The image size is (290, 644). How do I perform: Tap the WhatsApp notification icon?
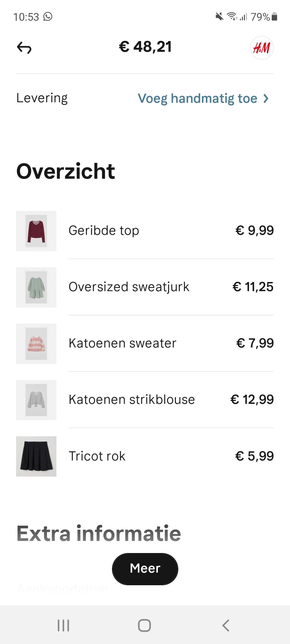[48, 17]
